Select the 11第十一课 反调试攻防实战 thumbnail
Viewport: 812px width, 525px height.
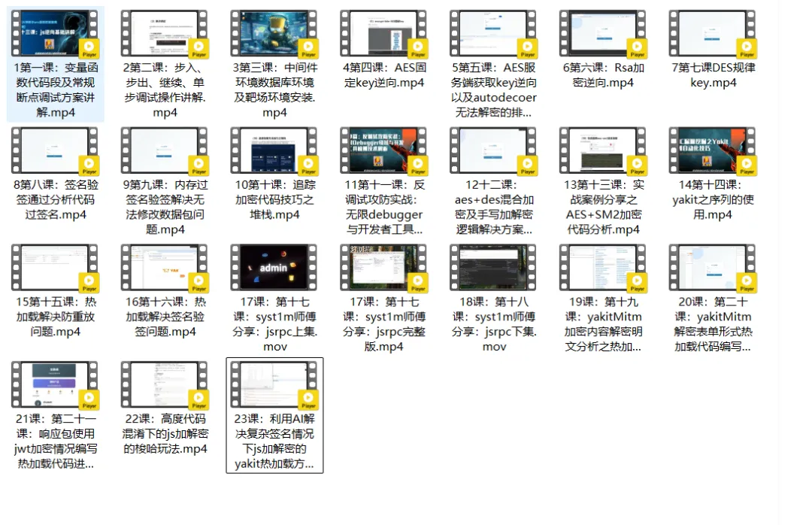(x=384, y=151)
